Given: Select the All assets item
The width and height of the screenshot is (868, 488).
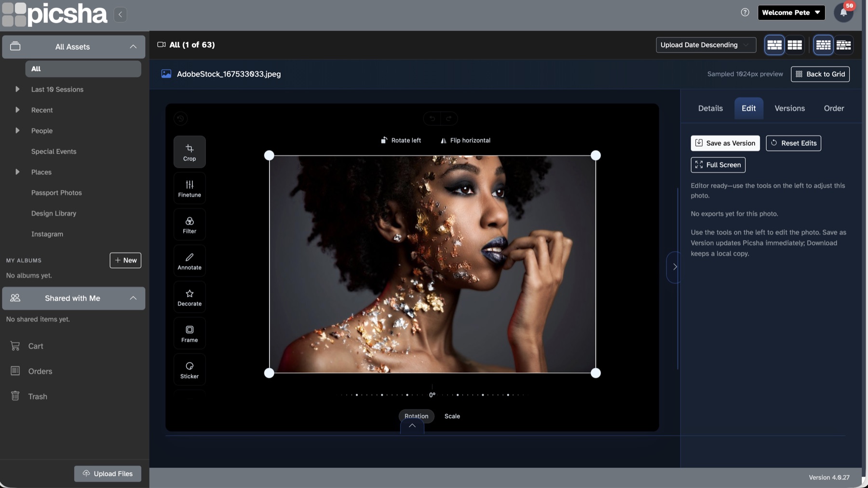Looking at the screenshot, I should tap(83, 69).
